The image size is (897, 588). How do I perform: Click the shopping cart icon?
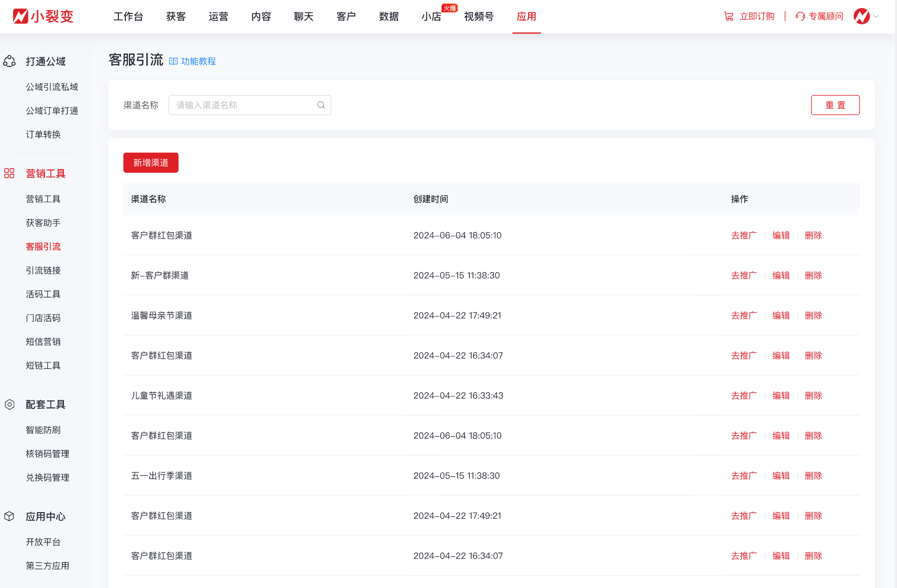click(729, 16)
